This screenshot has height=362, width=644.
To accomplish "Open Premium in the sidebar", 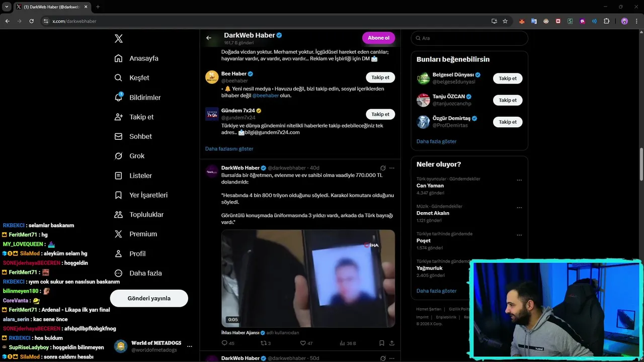I will 135,234.
